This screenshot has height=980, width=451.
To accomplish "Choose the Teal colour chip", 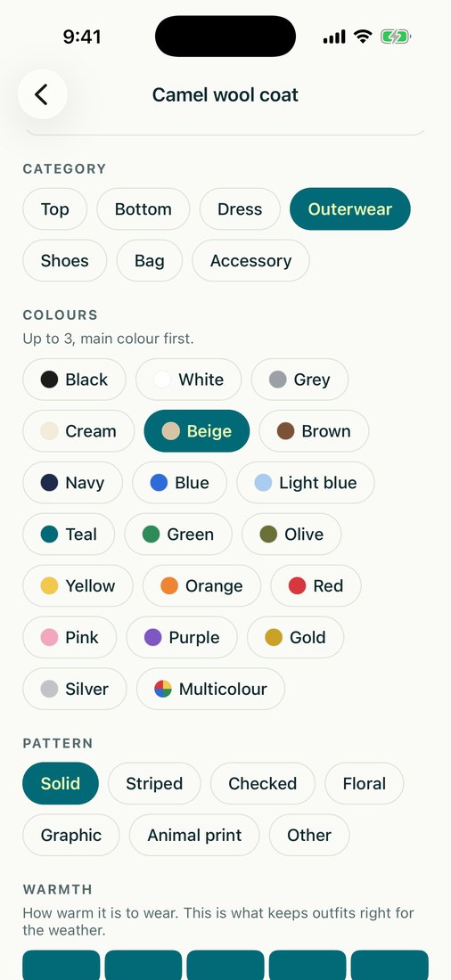I will [69, 534].
